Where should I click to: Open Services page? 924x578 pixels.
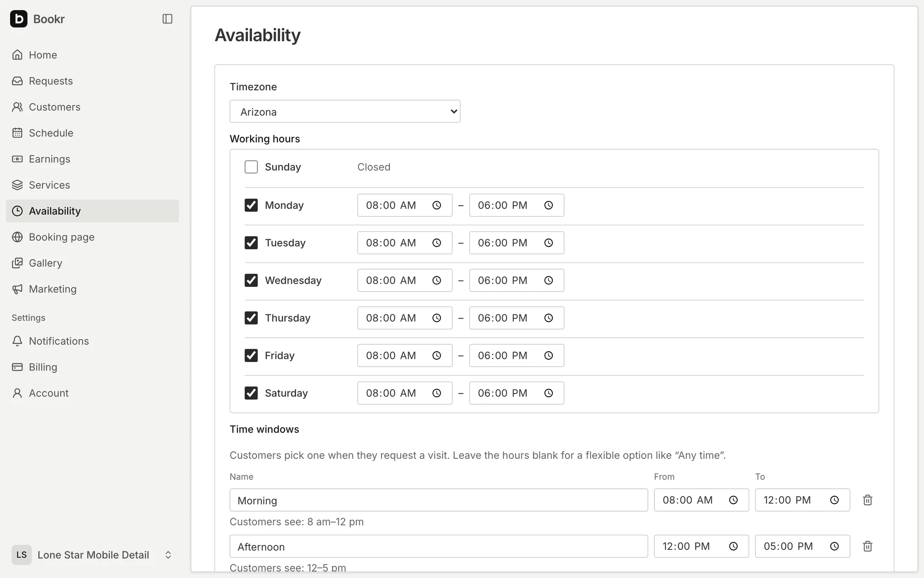pyautogui.click(x=92, y=185)
